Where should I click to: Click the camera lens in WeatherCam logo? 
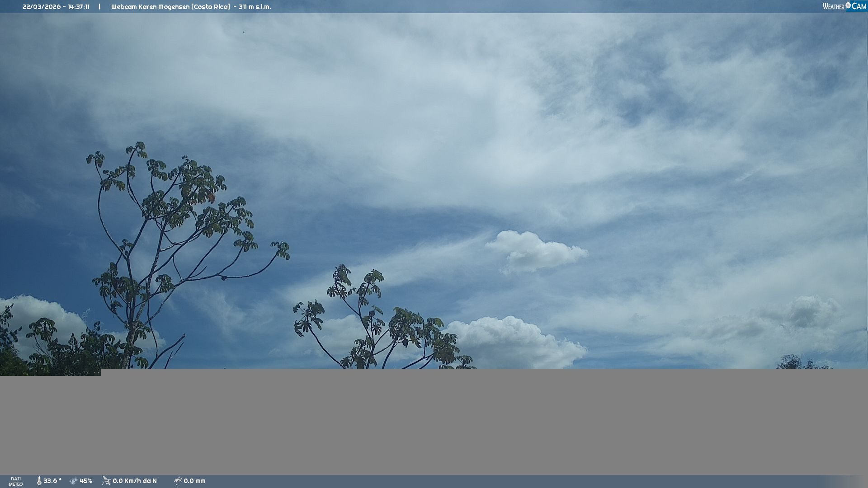point(848,5)
